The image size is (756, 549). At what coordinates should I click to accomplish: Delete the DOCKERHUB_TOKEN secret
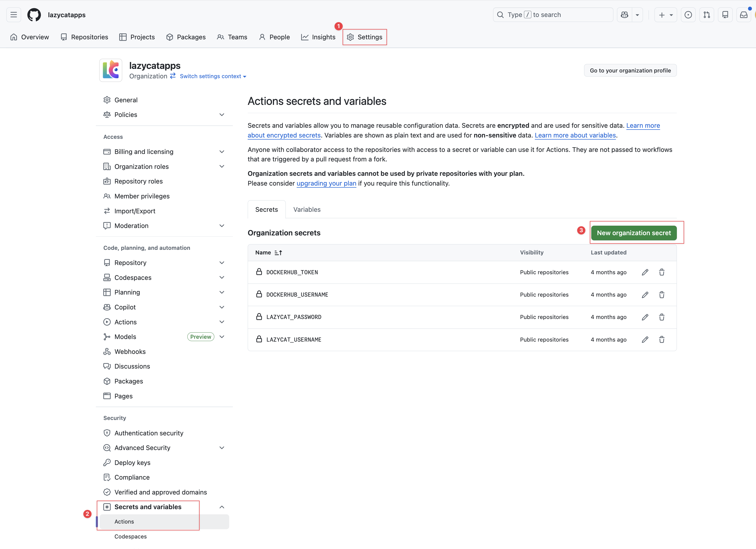pos(662,272)
